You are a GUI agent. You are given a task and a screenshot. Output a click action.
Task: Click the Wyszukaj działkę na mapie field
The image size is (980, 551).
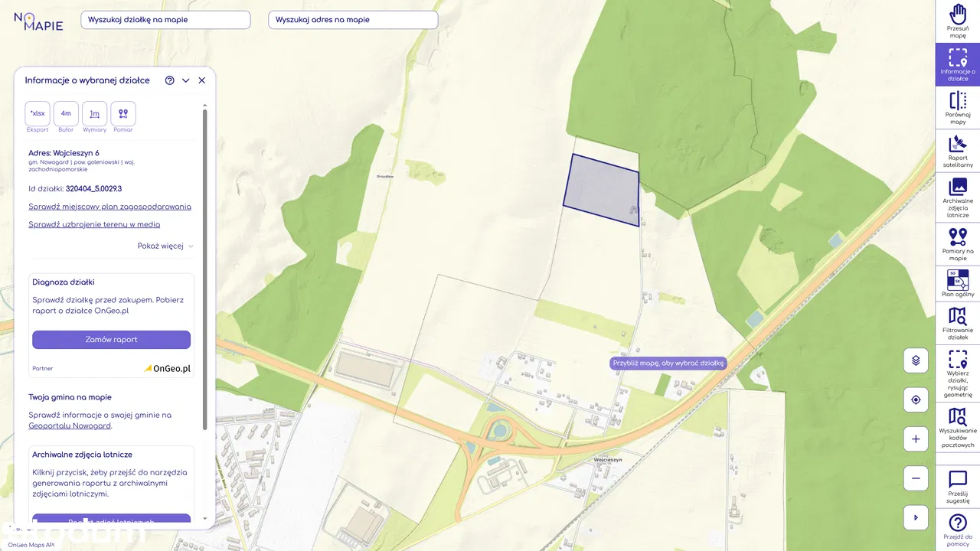coord(165,20)
